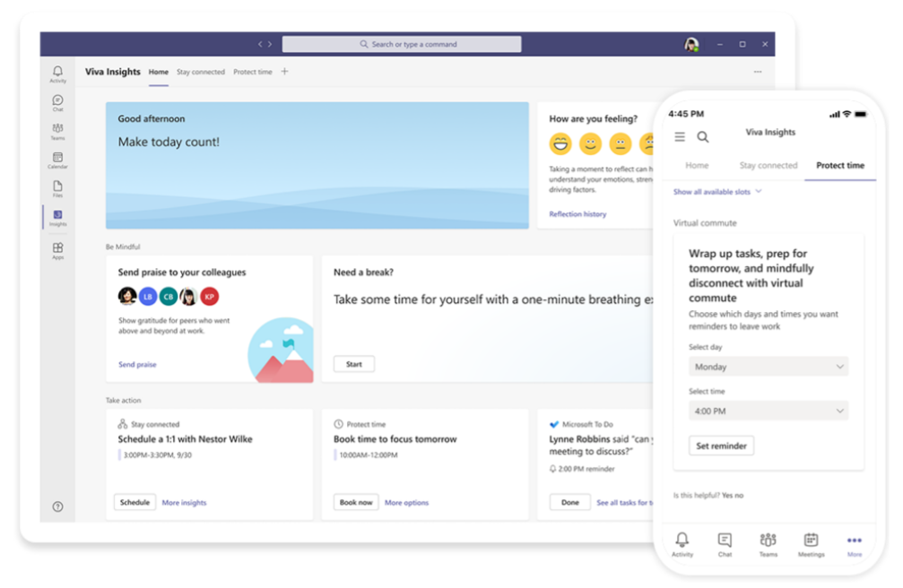Select mobile Protect time tab
Viewport: 903px width, 588px height.
click(x=839, y=165)
